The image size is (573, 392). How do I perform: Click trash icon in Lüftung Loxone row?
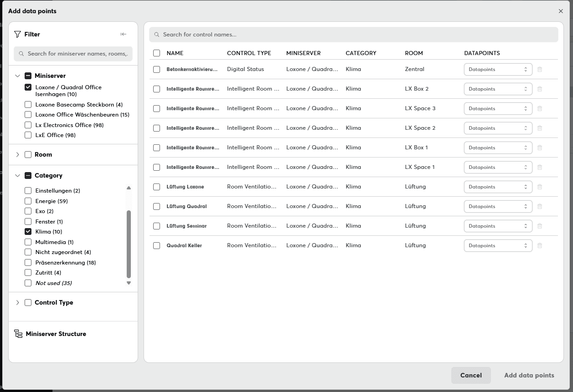[x=540, y=187]
